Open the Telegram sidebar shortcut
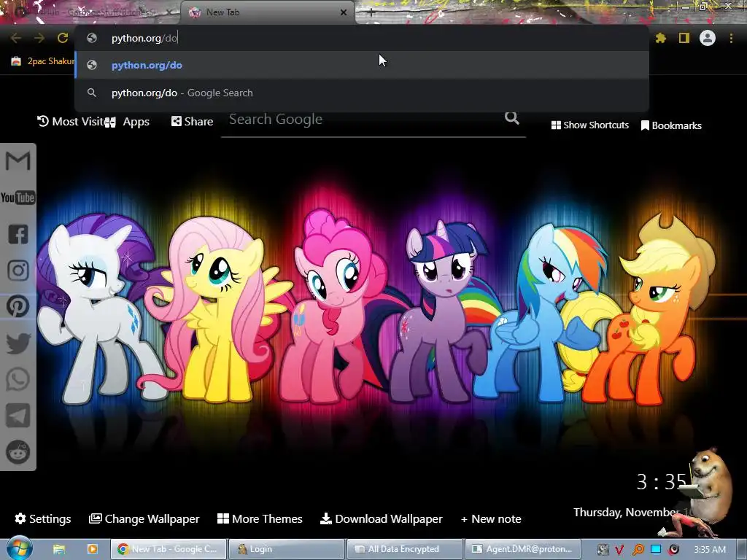Viewport: 747px width, 560px height. tap(18, 416)
